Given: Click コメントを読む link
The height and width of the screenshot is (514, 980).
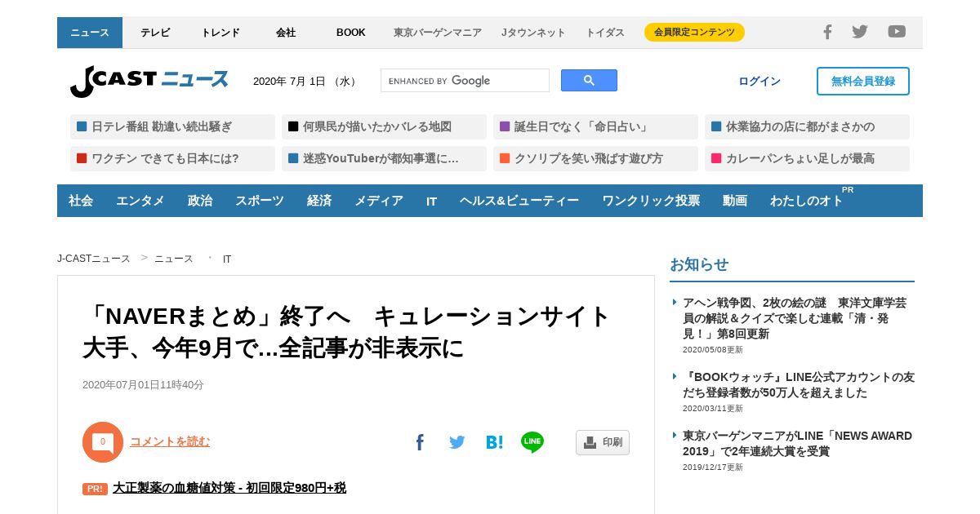Looking at the screenshot, I should click(170, 441).
